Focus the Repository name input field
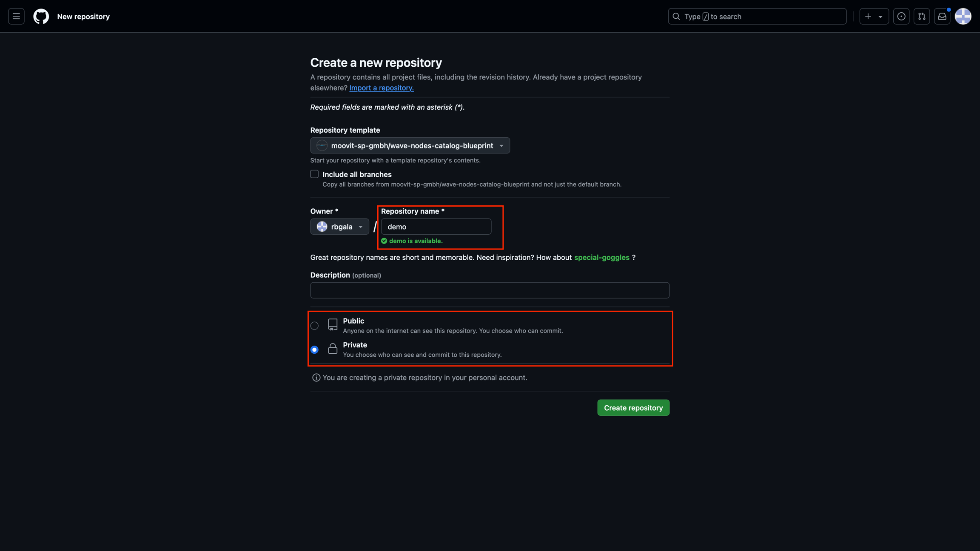The height and width of the screenshot is (551, 980). point(436,227)
